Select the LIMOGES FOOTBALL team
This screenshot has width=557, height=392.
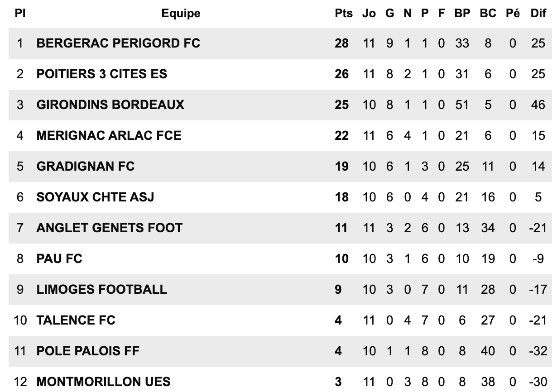click(x=102, y=289)
